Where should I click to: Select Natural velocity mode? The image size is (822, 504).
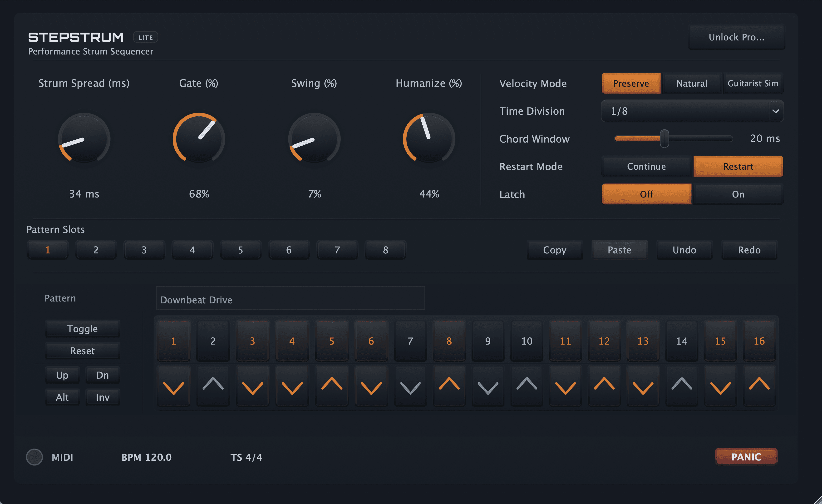pos(692,83)
